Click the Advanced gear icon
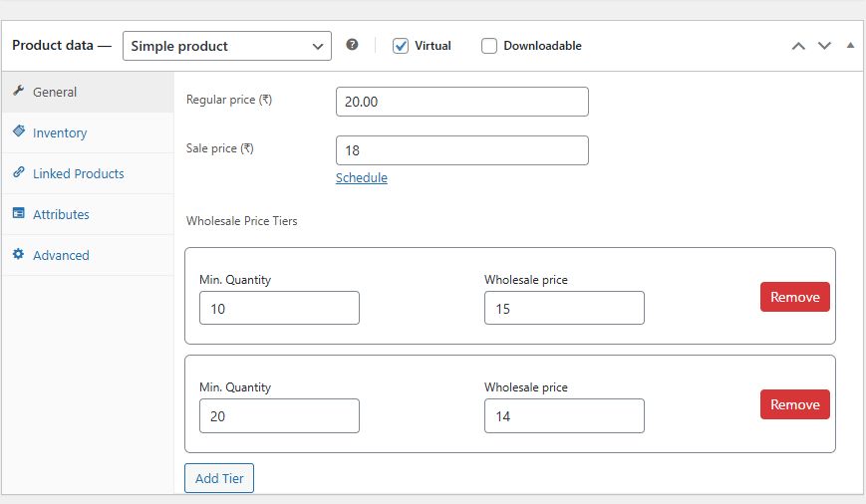Image resolution: width=866 pixels, height=504 pixels. tap(18, 254)
